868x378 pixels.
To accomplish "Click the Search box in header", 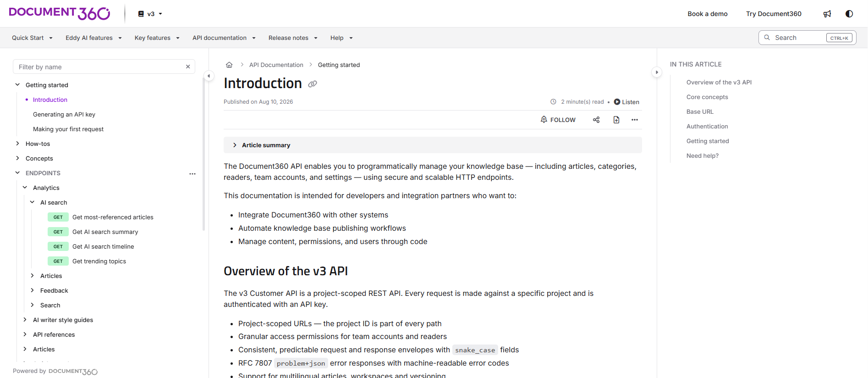I will click(x=808, y=38).
